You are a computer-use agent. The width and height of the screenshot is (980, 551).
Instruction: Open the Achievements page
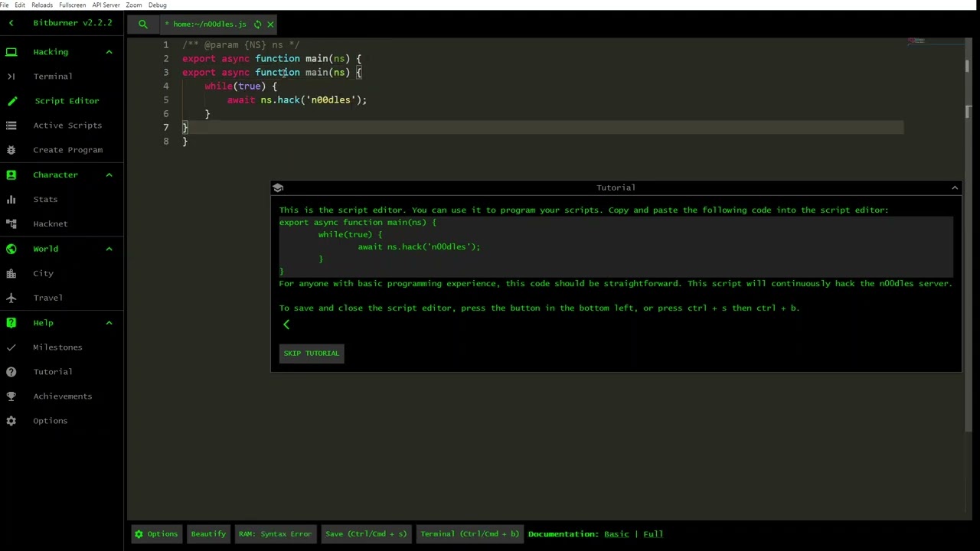[x=61, y=396]
